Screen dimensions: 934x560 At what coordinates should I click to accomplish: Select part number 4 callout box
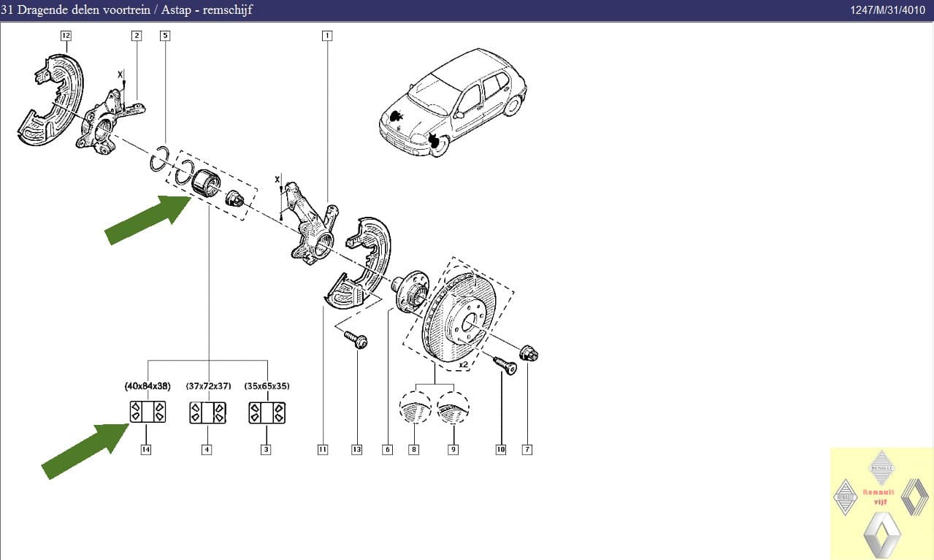207,450
